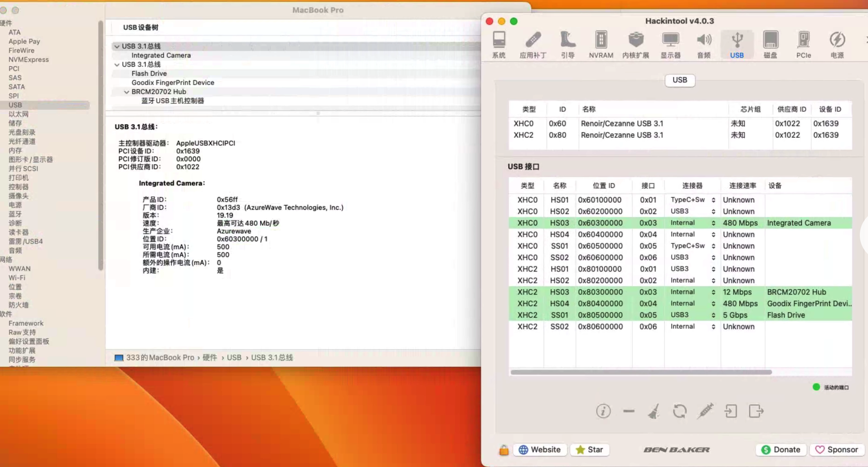
Task: Open the 内核扩展 Kexts section
Action: point(636,44)
